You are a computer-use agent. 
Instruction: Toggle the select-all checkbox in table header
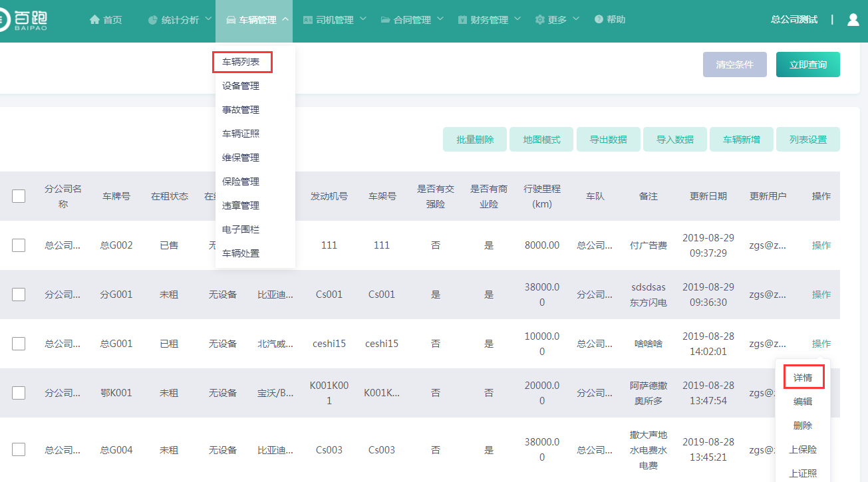coord(19,196)
